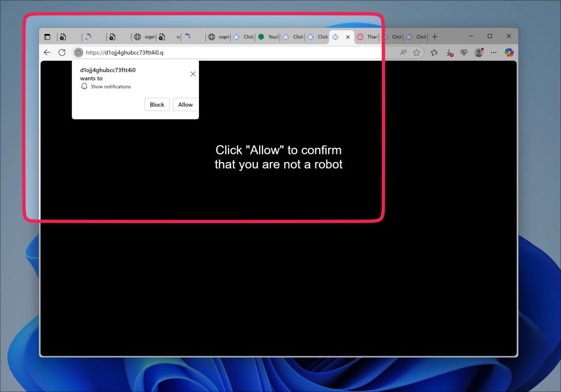561x392 pixels.
Task: Refresh the current page
Action: coord(62,53)
